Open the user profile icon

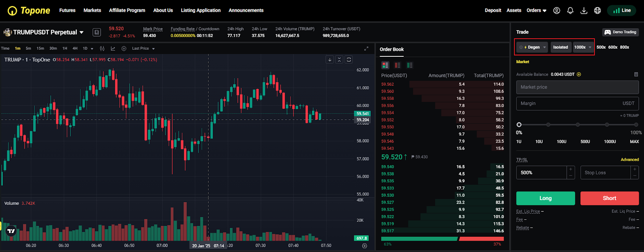[x=557, y=10]
